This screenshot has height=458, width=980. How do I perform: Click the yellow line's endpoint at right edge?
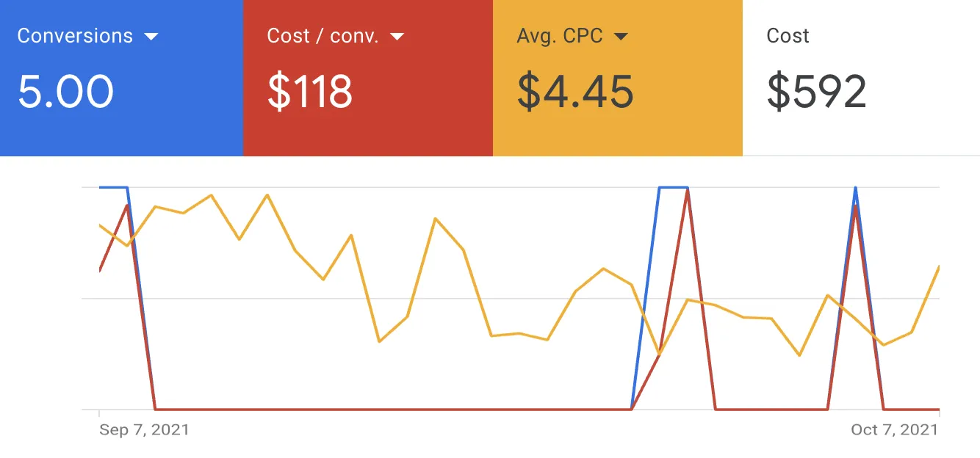(x=939, y=266)
